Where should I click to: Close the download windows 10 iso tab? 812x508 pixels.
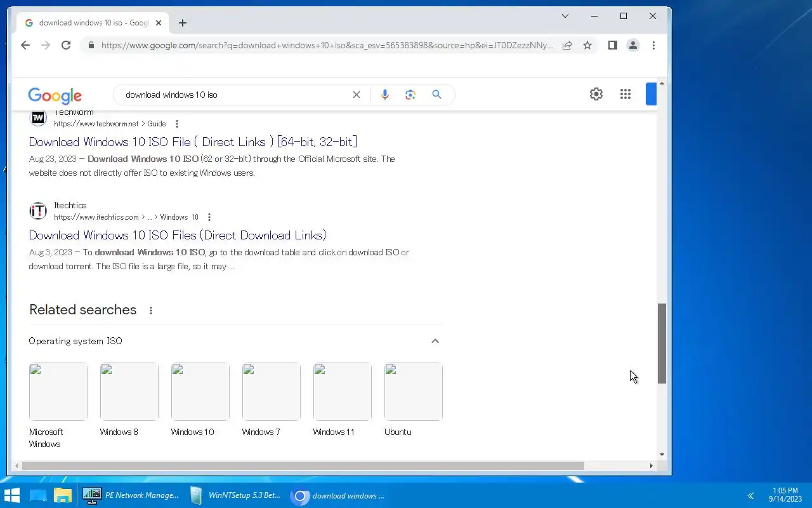[159, 23]
